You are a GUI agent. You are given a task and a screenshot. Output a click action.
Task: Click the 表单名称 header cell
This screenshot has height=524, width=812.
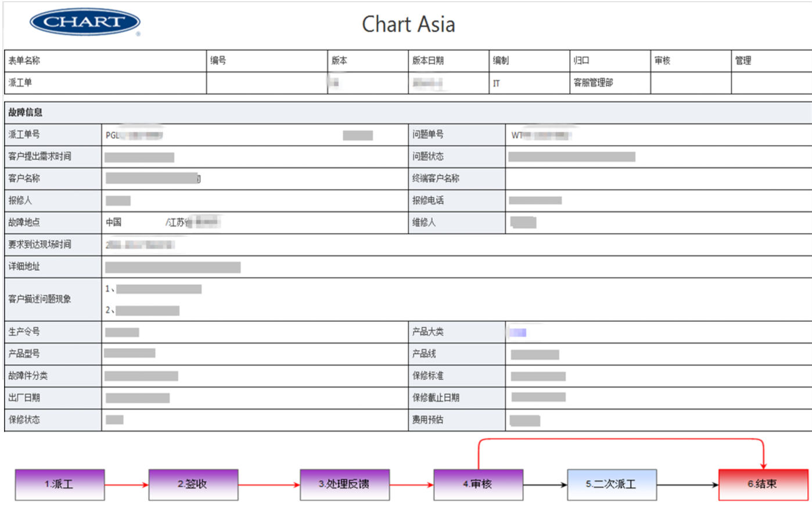point(105,61)
